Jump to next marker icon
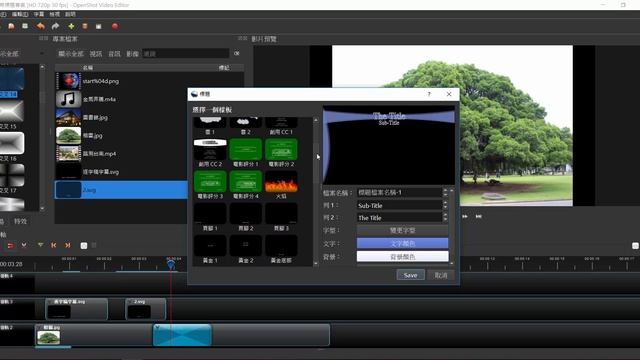 [x=68, y=245]
